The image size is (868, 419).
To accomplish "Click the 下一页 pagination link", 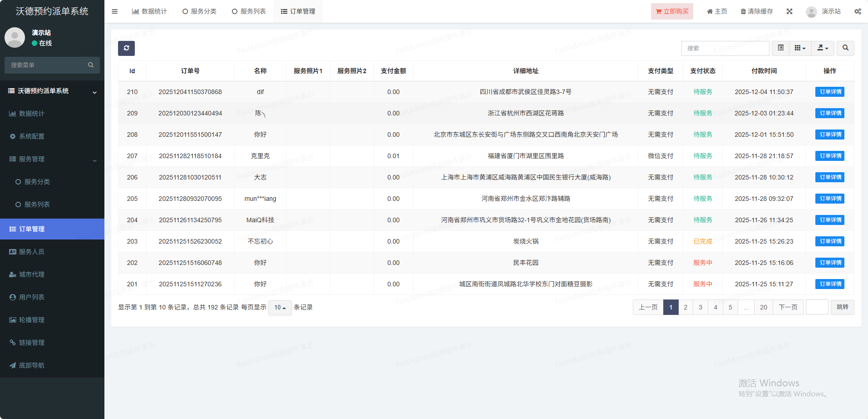I will pyautogui.click(x=788, y=307).
